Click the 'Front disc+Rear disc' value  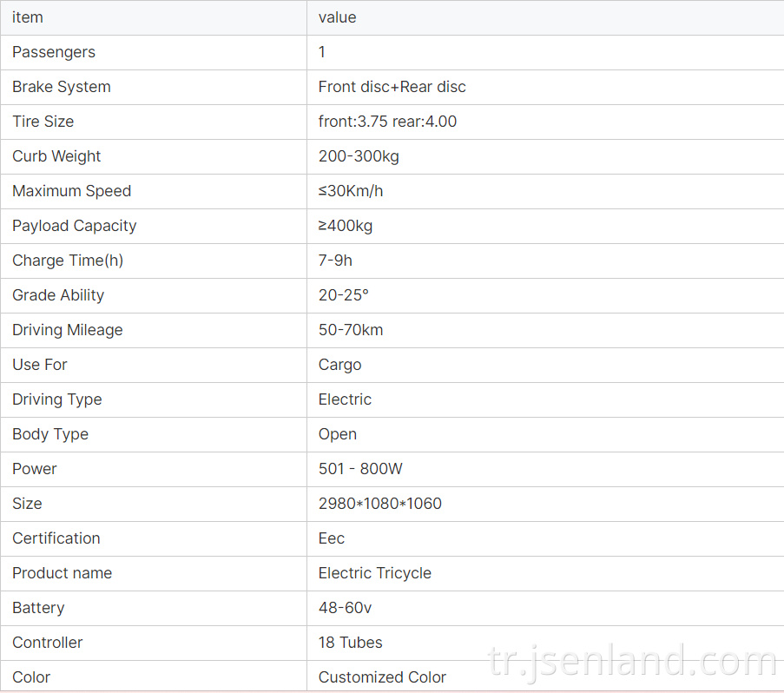(x=392, y=87)
